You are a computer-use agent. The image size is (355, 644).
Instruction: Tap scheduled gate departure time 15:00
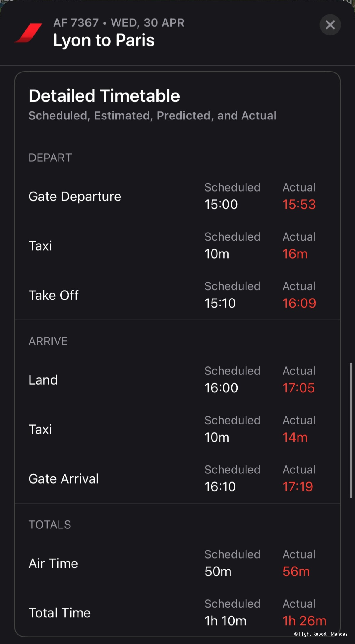221,204
